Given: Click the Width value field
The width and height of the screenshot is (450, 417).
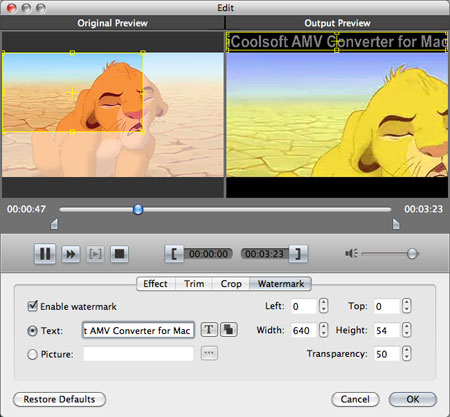Looking at the screenshot, I should click(303, 330).
